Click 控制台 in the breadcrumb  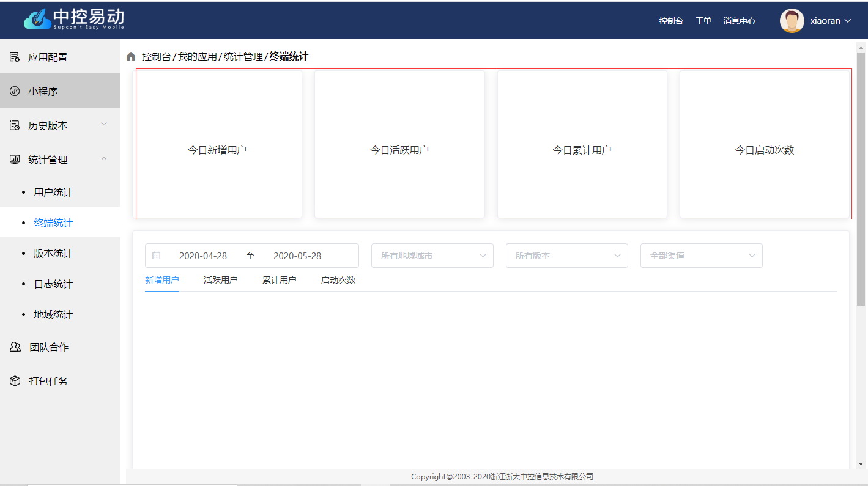point(157,56)
